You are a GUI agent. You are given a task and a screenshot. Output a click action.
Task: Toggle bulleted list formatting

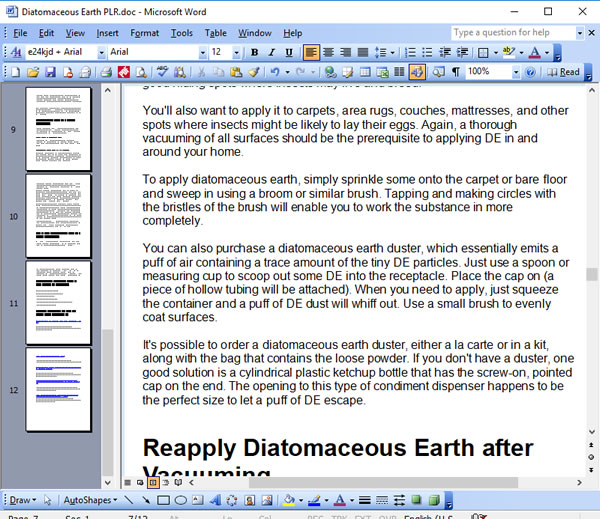pyautogui.click(x=427, y=52)
